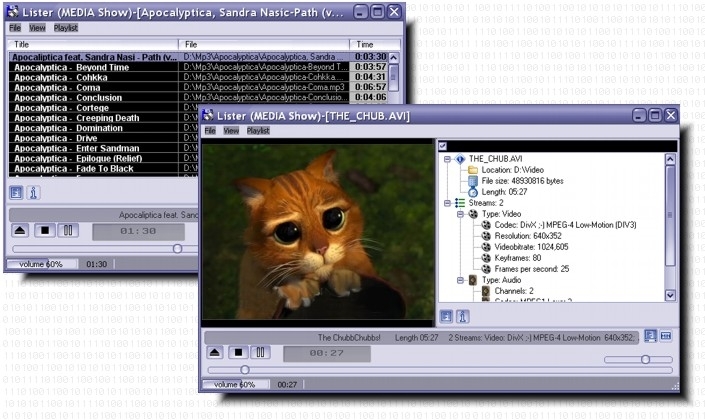
Task: Click the info icon in Apocalyptica playlist window
Action: click(33, 193)
